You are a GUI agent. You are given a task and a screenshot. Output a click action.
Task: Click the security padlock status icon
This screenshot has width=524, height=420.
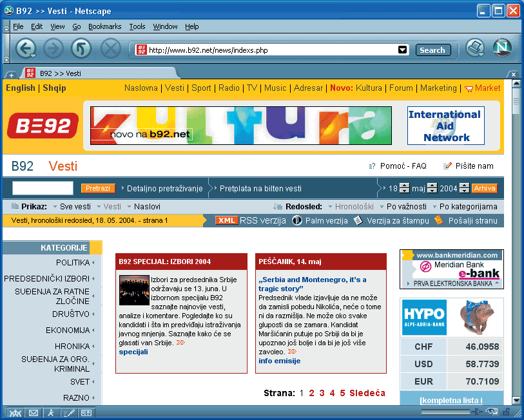click(506, 412)
